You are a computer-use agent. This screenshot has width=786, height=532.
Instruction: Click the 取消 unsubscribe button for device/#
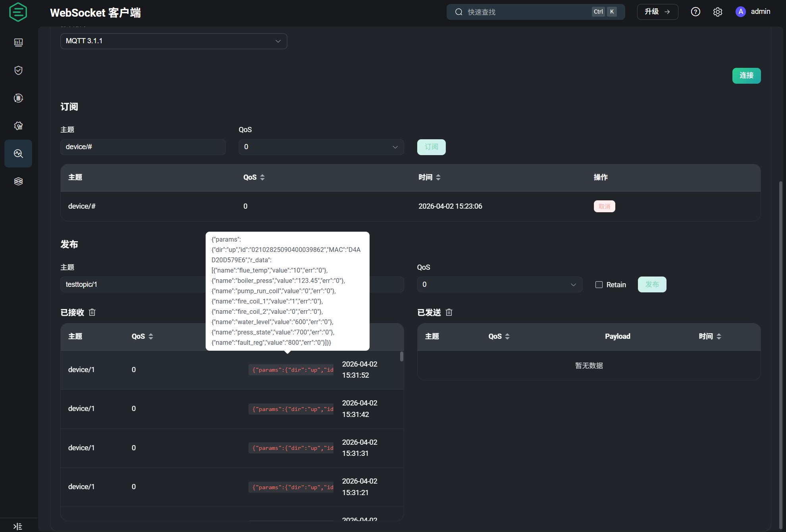604,206
